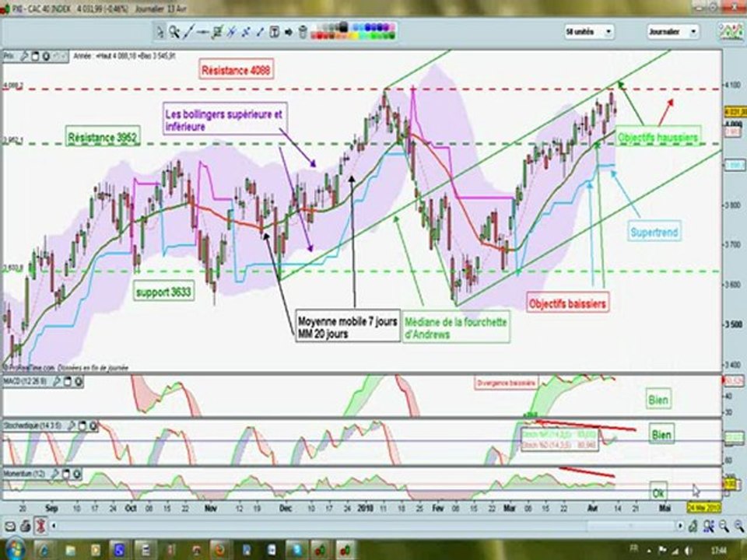Image resolution: width=747 pixels, height=560 pixels.
Task: Open the '58 unités' dropdown
Action: pyautogui.click(x=589, y=32)
